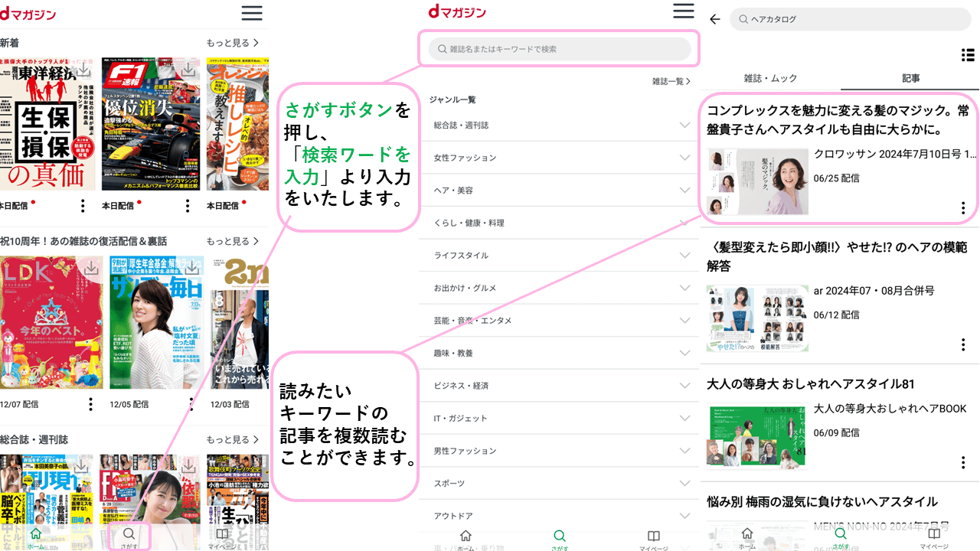Click dマガジン logo on the home screen
The width and height of the screenshot is (980, 551).
[28, 13]
